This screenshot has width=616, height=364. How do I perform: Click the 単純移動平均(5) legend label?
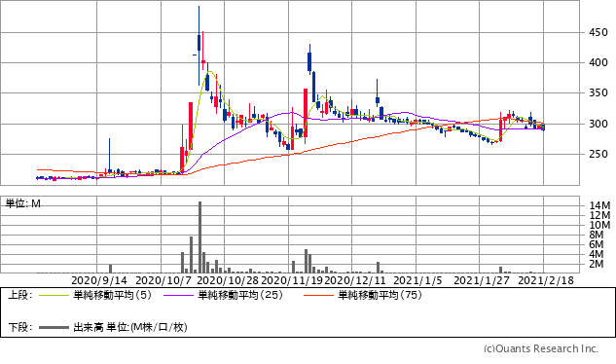112,295
